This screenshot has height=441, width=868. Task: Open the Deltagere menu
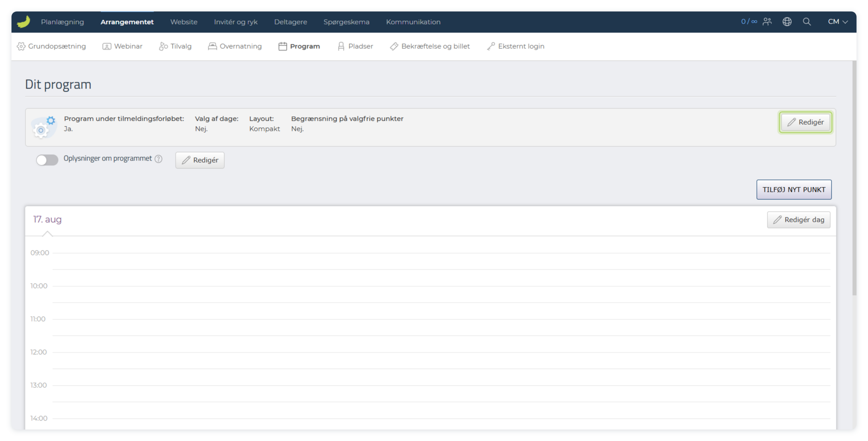[x=291, y=22]
